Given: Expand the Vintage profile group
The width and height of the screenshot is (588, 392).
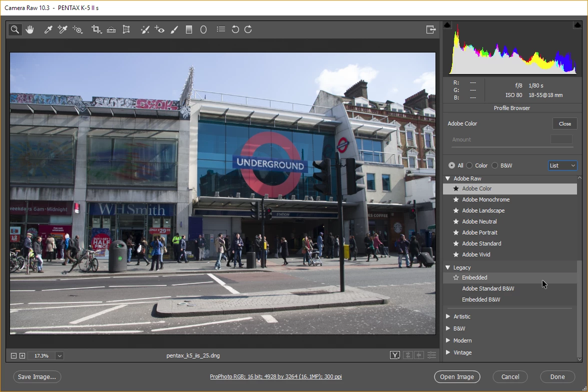Looking at the screenshot, I should click(448, 352).
